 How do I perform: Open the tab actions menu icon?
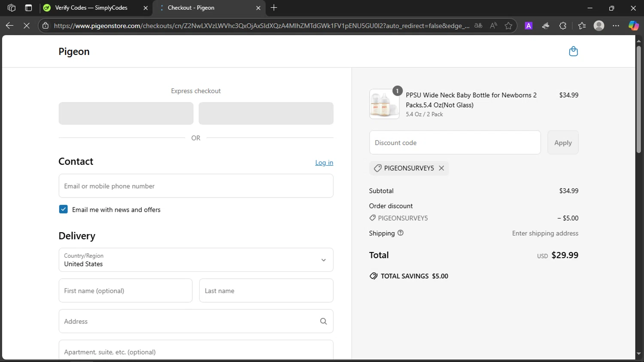point(28,8)
